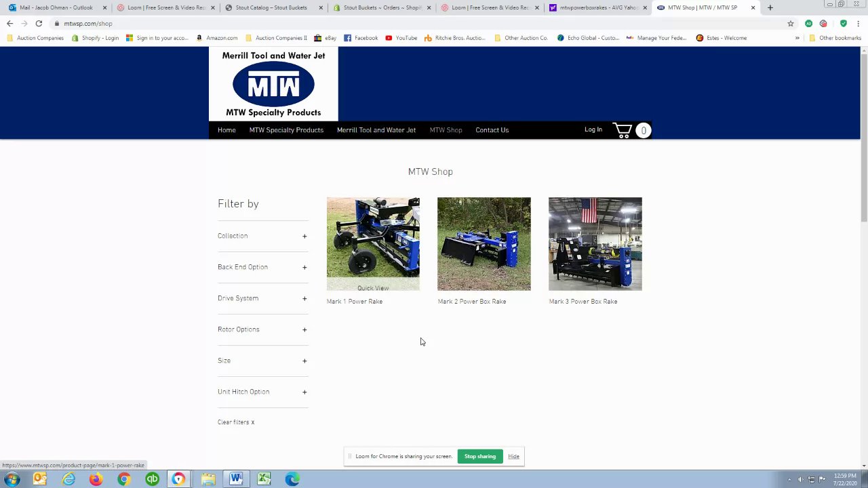Click the address bar URL
This screenshot has height=488, width=868.
(88, 24)
